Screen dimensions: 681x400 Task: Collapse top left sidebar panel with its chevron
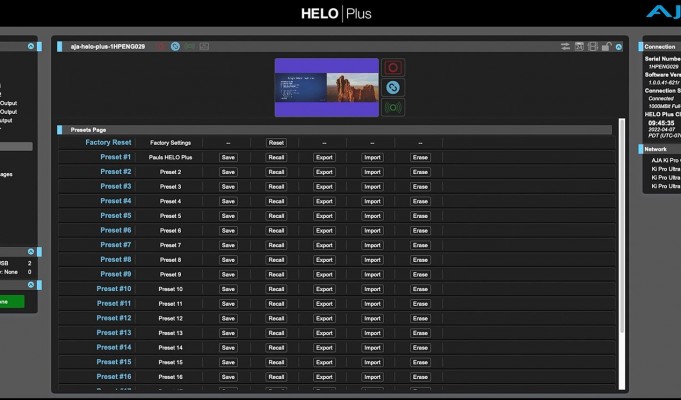click(31, 46)
